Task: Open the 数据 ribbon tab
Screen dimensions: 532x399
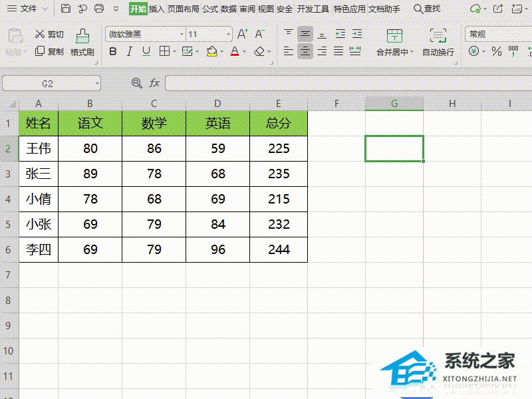Action: point(228,9)
